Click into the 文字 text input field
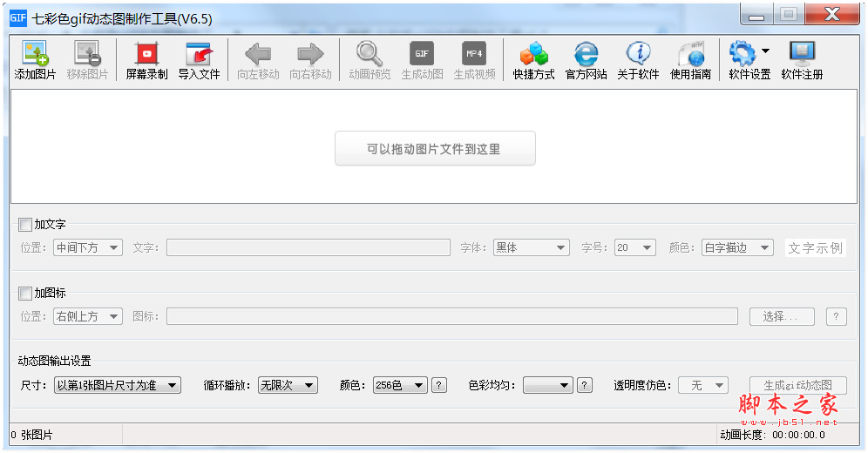The height and width of the screenshot is (453, 868). (x=309, y=247)
